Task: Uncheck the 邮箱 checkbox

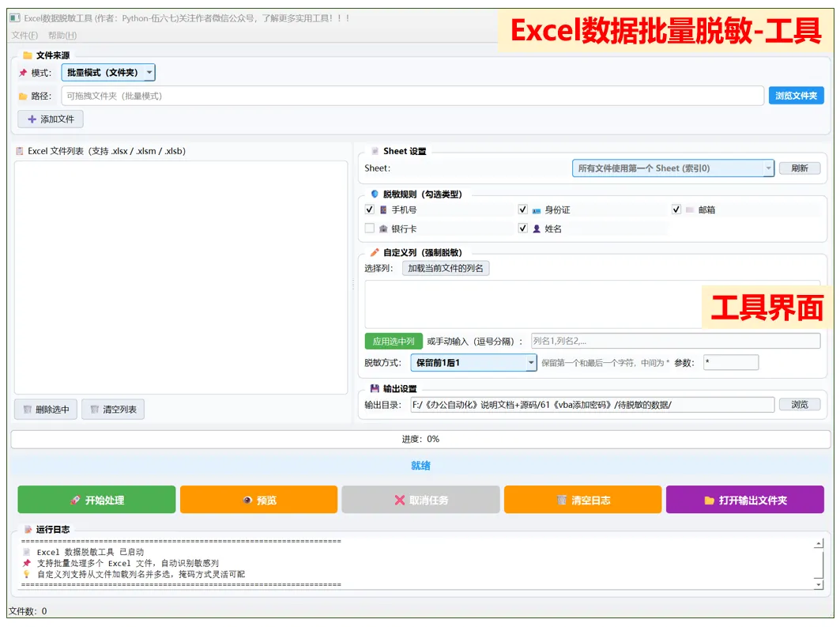Action: (676, 210)
